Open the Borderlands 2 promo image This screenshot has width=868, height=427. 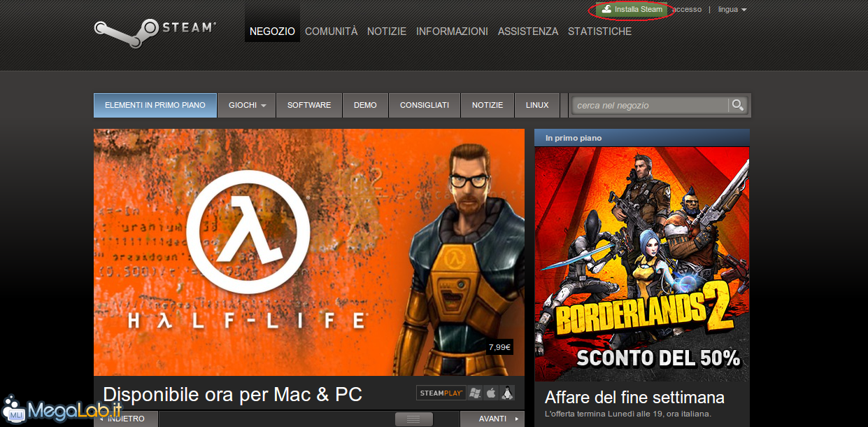tap(642, 264)
